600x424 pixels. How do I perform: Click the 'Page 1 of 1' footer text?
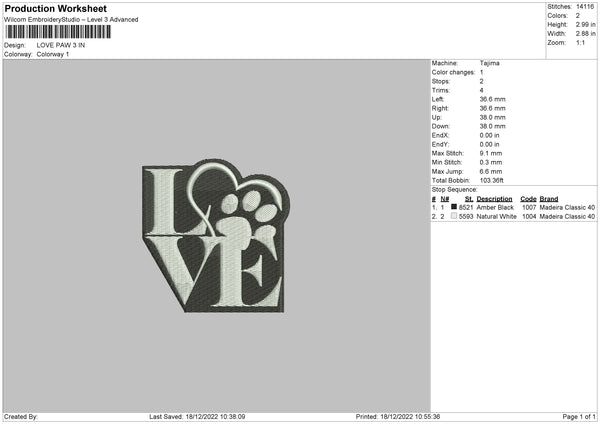coord(579,417)
